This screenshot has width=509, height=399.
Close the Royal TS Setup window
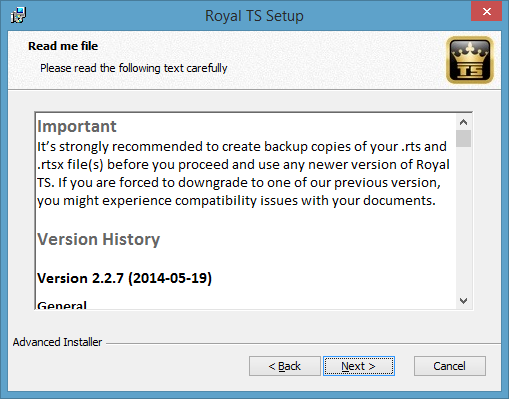point(486,11)
